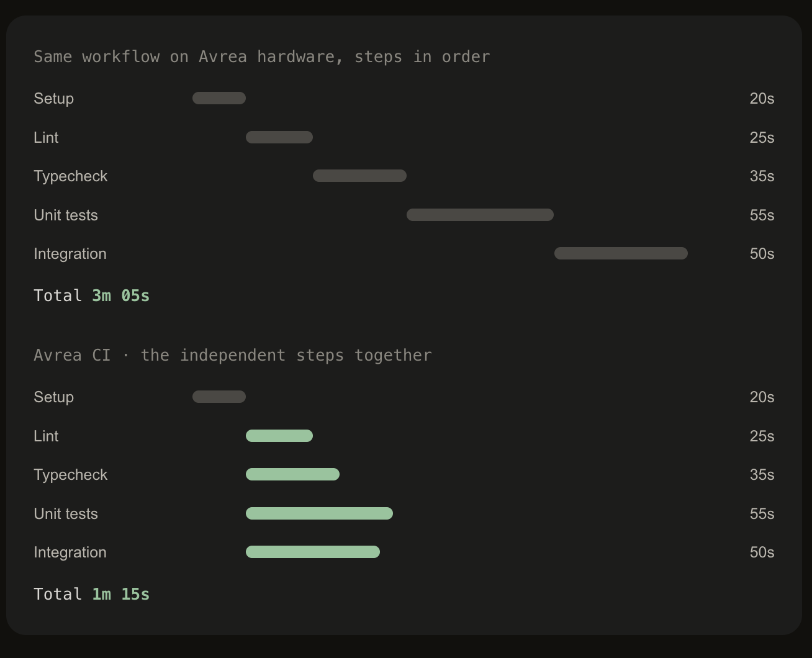This screenshot has width=812, height=658.
Task: Click the green Integration bar in the Avrea CI chart
Action: (313, 552)
